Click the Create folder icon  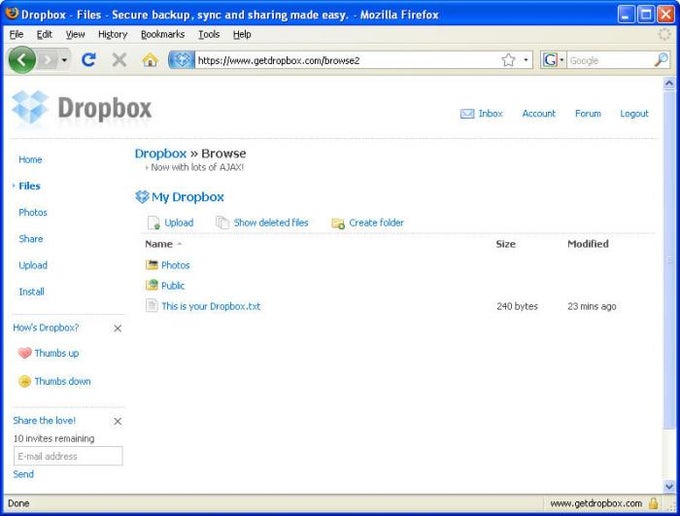[x=338, y=223]
